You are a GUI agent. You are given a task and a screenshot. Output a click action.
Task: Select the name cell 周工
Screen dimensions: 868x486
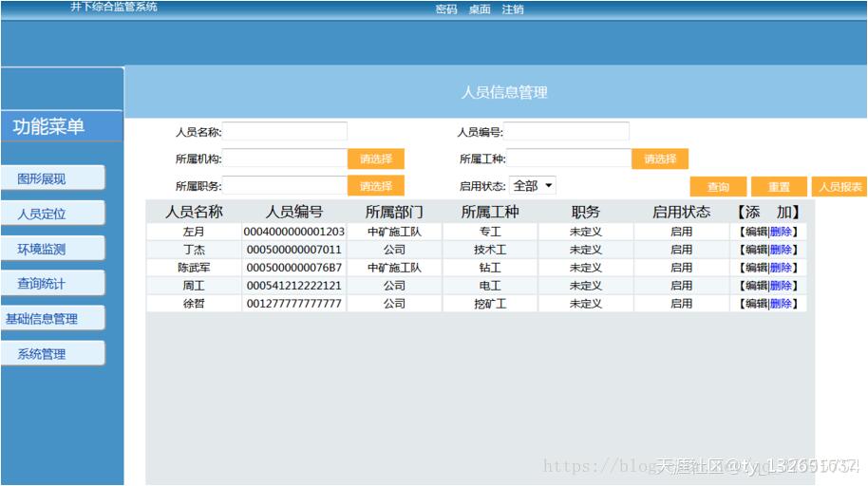(x=194, y=286)
